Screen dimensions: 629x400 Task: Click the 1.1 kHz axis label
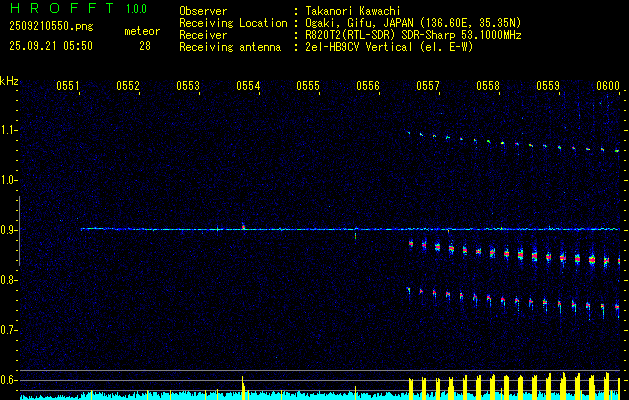[x=9, y=130]
